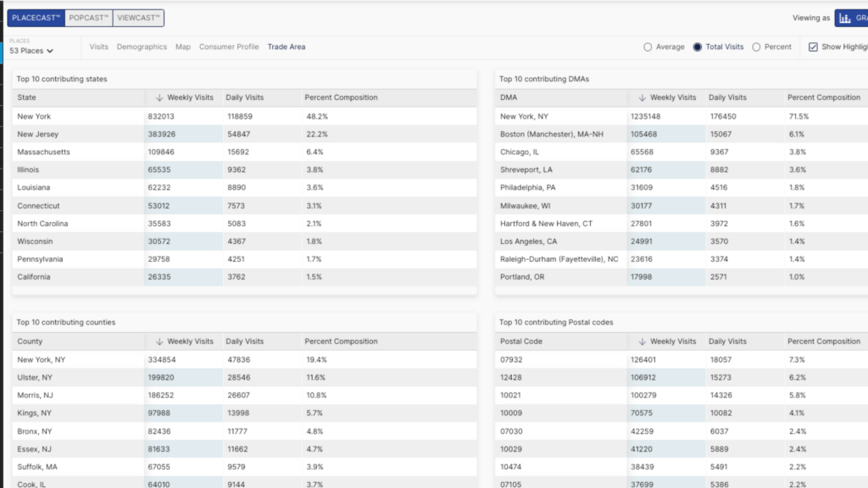Toggle the Show Highlights checkbox

[813, 47]
